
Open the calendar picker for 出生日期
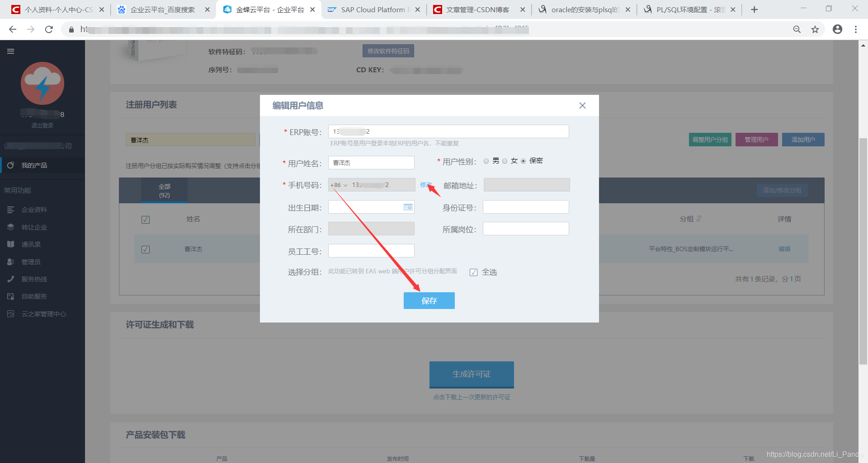[407, 207]
